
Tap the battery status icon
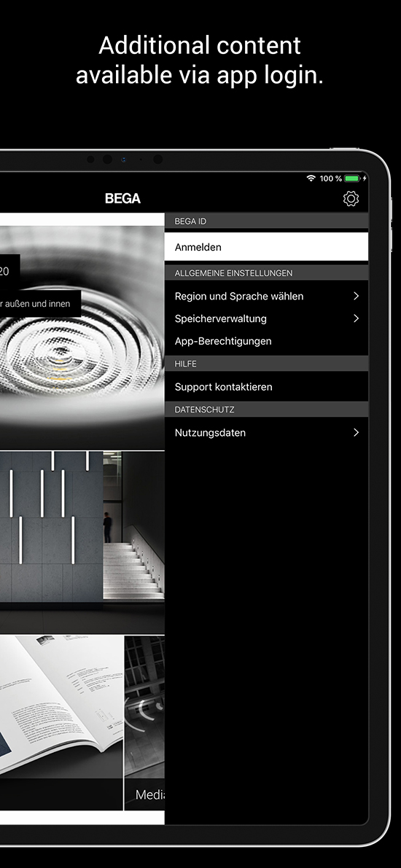352,179
